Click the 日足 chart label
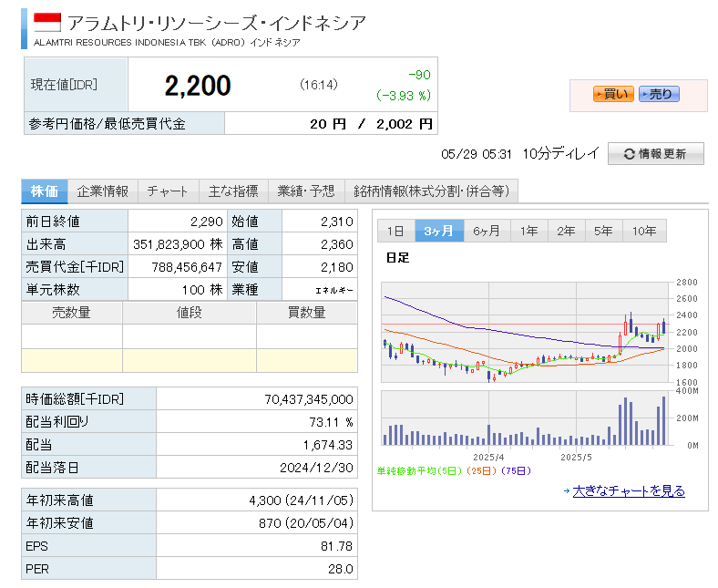The height and width of the screenshot is (588, 718). tap(397, 258)
